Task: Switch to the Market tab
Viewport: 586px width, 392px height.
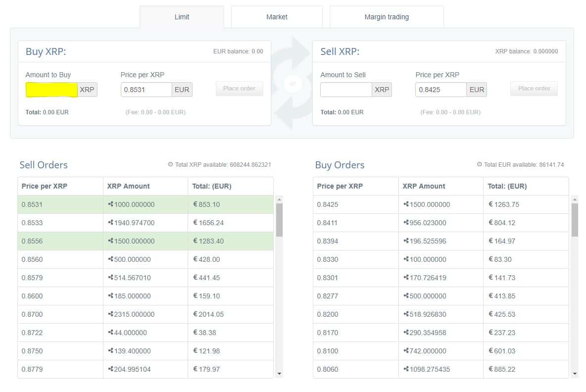Action: [277, 17]
